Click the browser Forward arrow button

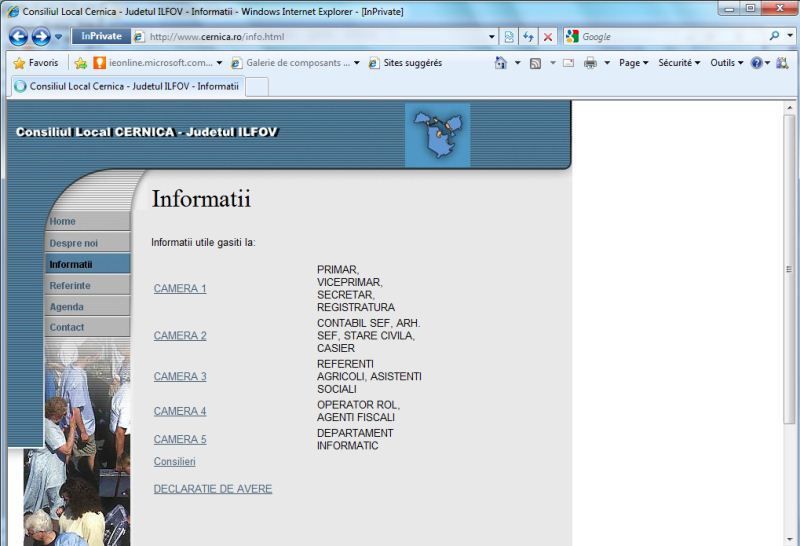[x=42, y=37]
